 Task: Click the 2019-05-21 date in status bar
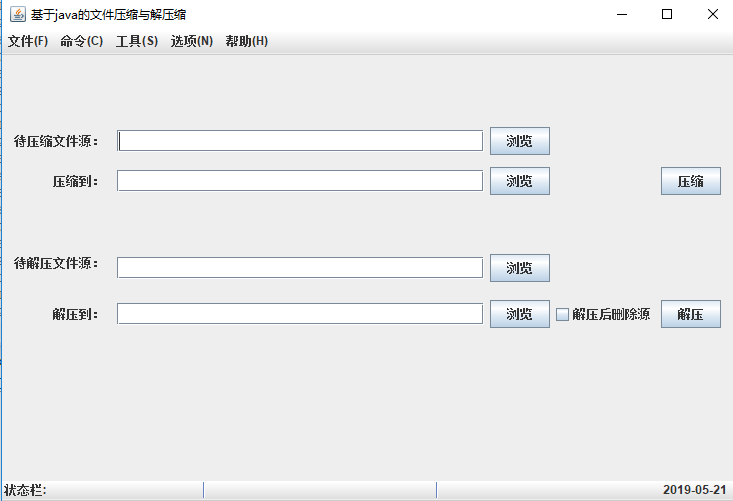pyautogui.click(x=695, y=490)
